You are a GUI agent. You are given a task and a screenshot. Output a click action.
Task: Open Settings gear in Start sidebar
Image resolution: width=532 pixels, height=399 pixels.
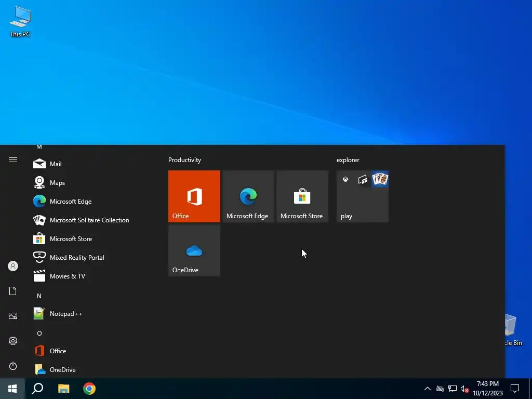point(13,341)
